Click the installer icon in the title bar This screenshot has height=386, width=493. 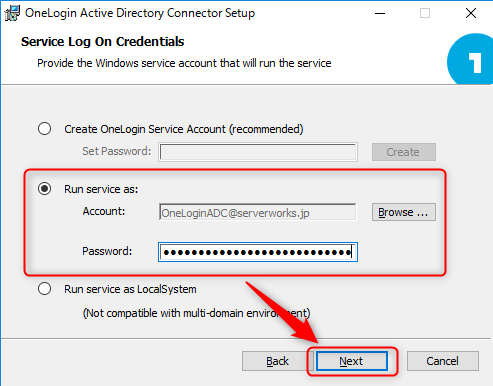click(12, 13)
